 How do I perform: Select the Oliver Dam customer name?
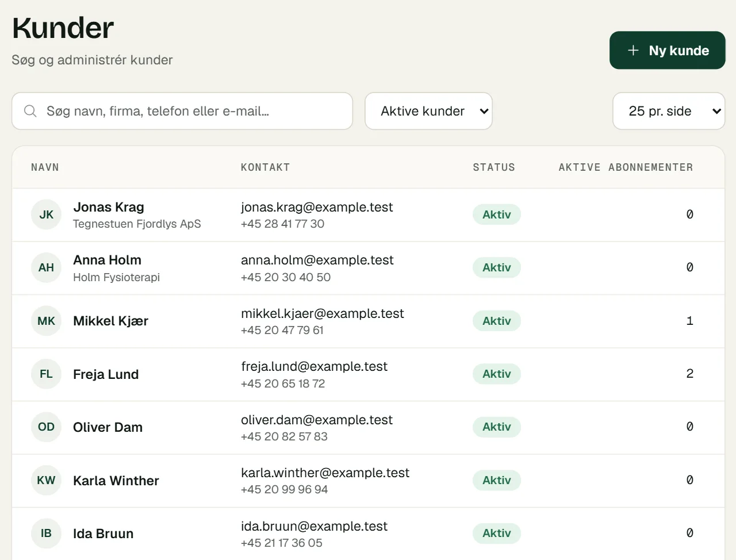(x=108, y=427)
